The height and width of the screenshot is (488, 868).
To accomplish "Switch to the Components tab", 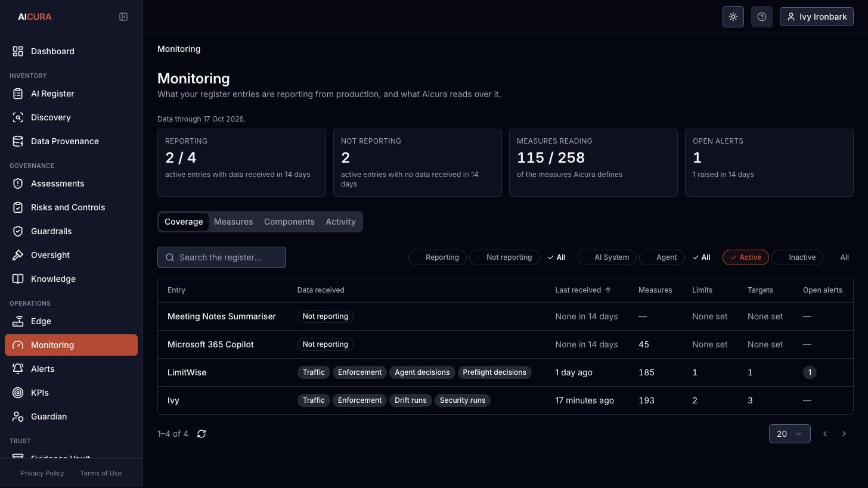I will tap(289, 222).
